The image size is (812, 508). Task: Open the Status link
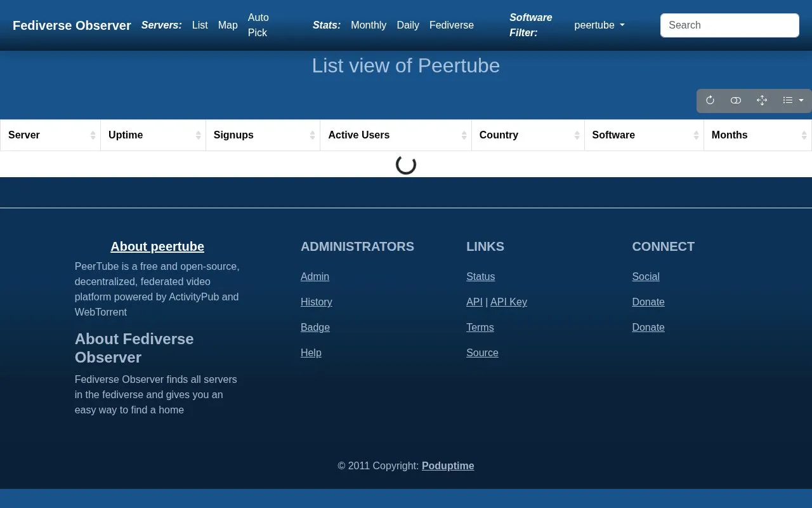tap(480, 277)
